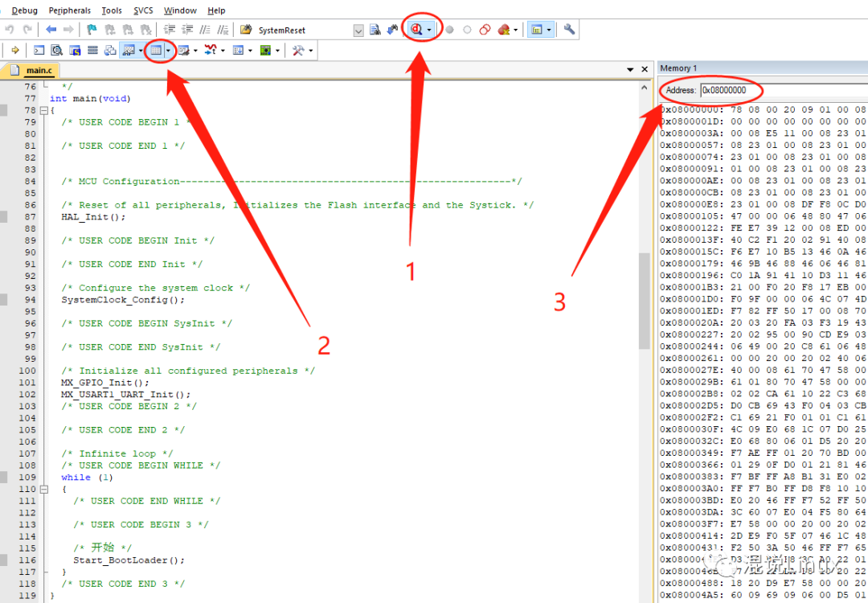Open the Memory Windows dropdown arrow
The image size is (868, 603).
[x=168, y=51]
